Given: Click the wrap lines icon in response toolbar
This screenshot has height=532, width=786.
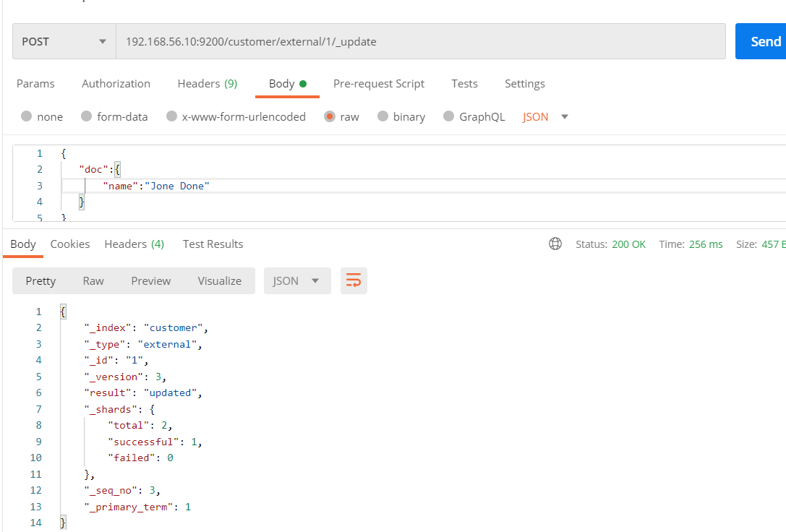Looking at the screenshot, I should click(x=354, y=280).
